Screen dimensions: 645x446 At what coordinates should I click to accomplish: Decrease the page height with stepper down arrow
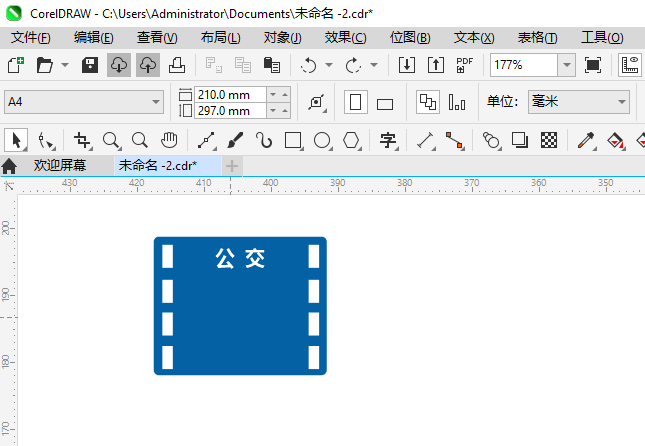(273, 111)
